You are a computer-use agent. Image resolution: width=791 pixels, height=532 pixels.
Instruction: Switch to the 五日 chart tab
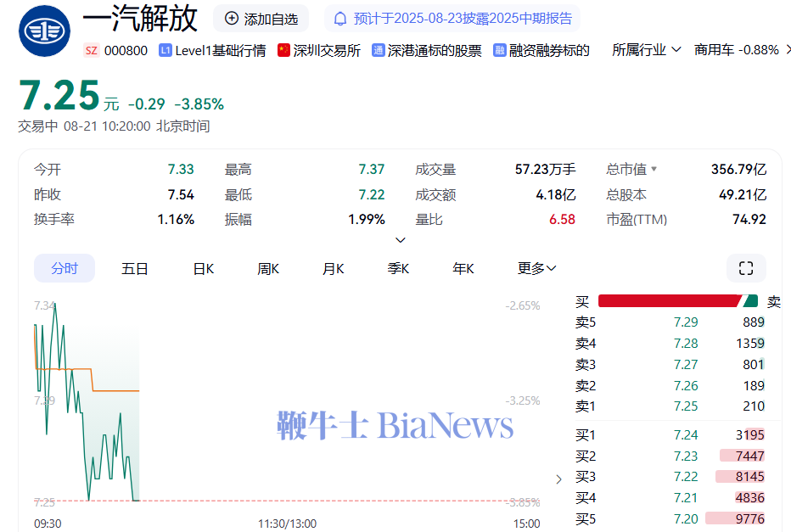(134, 269)
